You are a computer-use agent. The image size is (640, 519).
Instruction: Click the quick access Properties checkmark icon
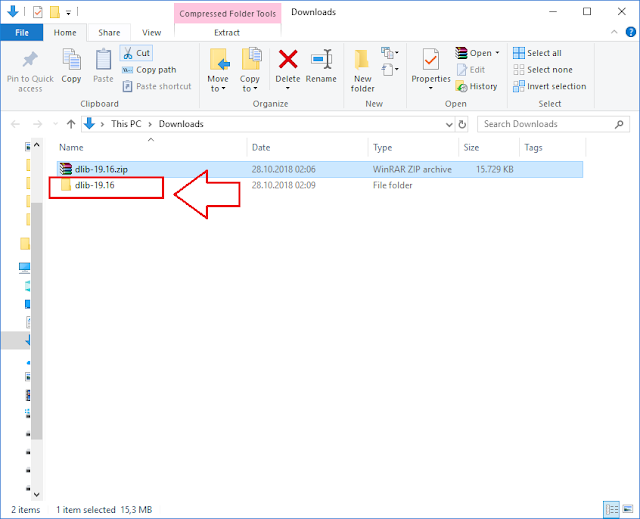click(38, 12)
